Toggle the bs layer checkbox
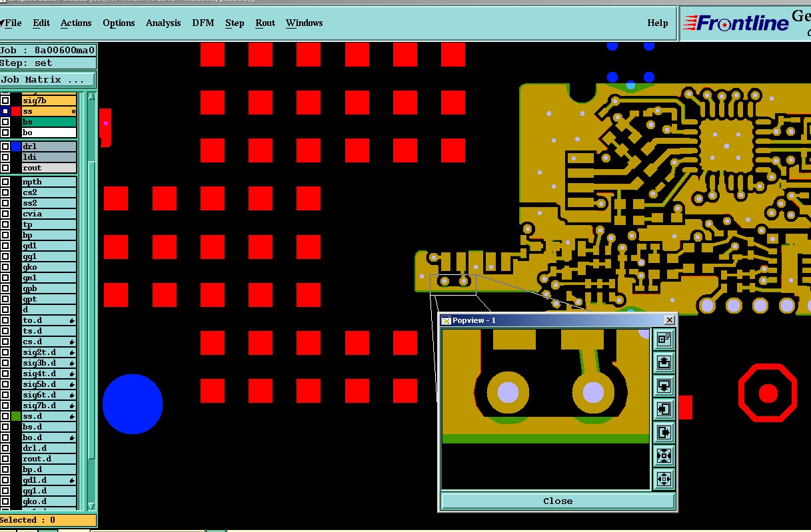 pos(5,122)
